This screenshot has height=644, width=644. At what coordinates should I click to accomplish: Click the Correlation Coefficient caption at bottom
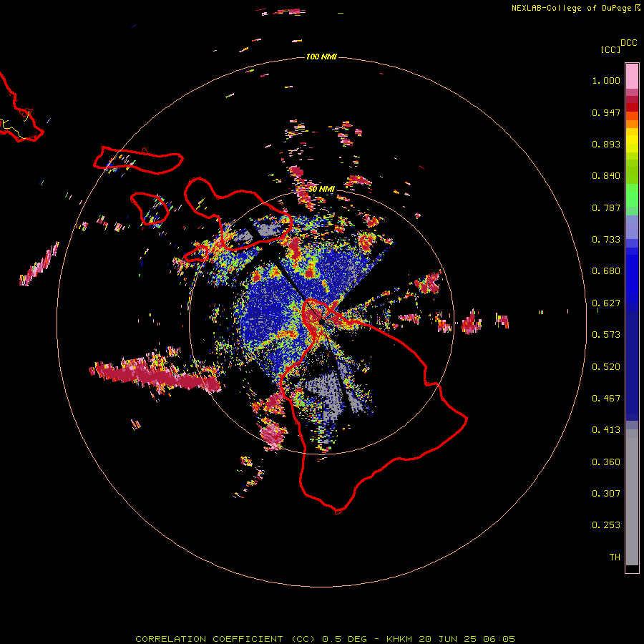click(x=326, y=639)
